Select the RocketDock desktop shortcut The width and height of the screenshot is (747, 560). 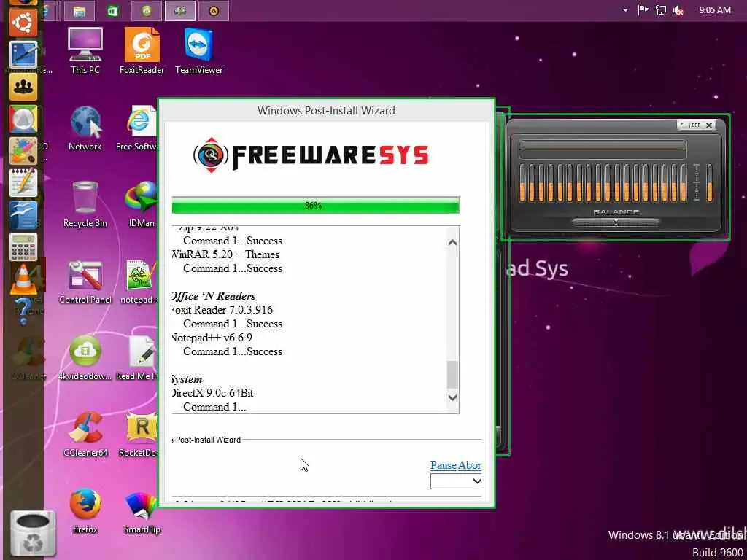[138, 435]
